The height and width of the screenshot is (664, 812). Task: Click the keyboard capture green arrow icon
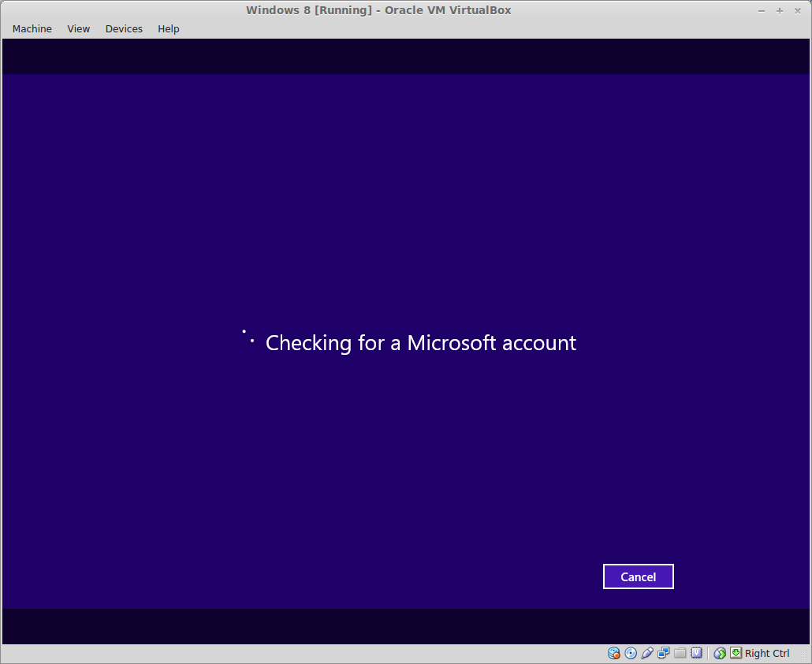point(736,653)
